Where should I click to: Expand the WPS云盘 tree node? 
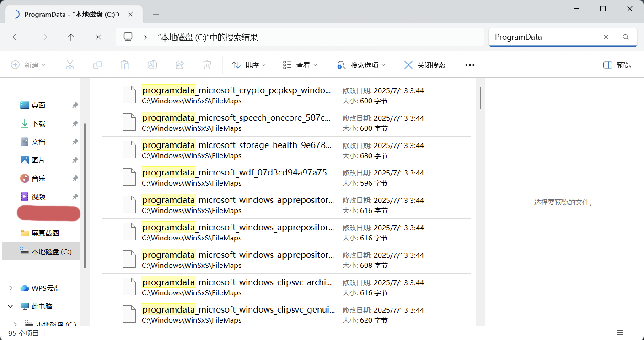(x=11, y=288)
